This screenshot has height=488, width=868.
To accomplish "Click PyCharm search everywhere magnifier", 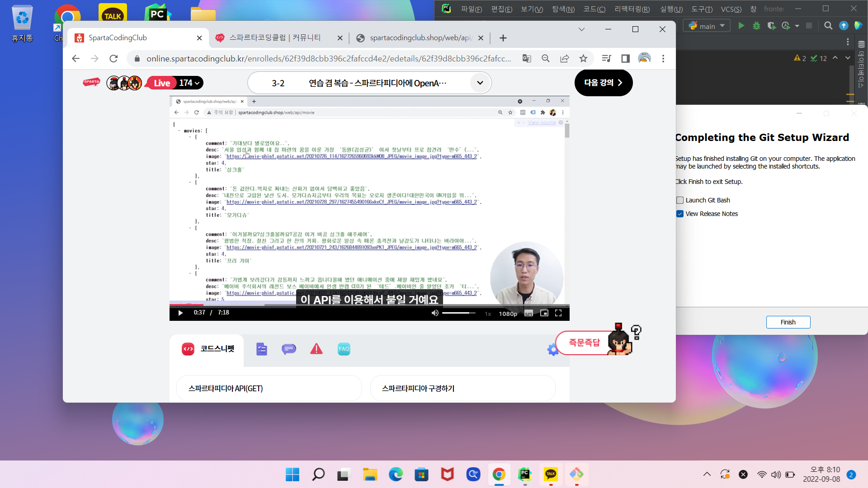I will (828, 26).
